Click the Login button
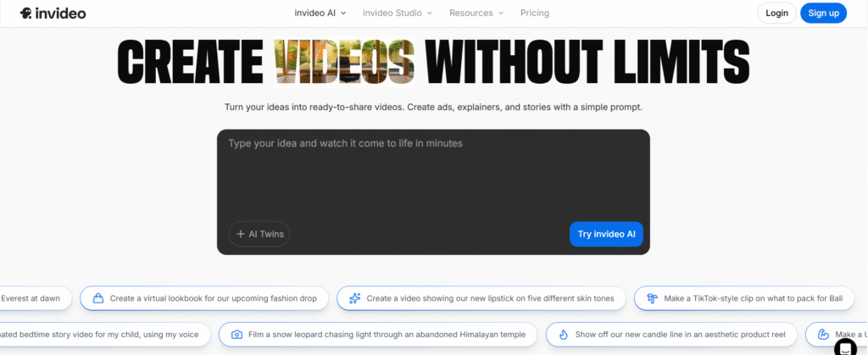868x355 pixels. click(776, 14)
